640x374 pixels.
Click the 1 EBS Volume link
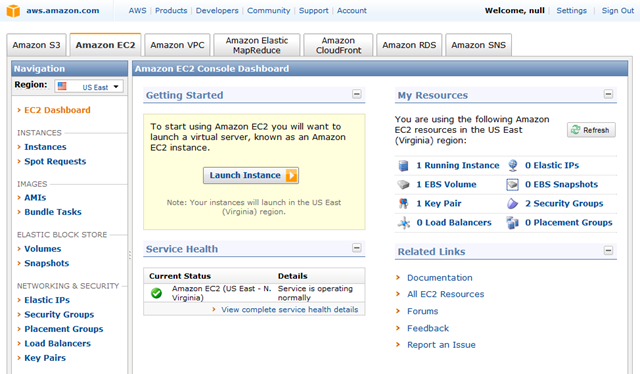446,185
